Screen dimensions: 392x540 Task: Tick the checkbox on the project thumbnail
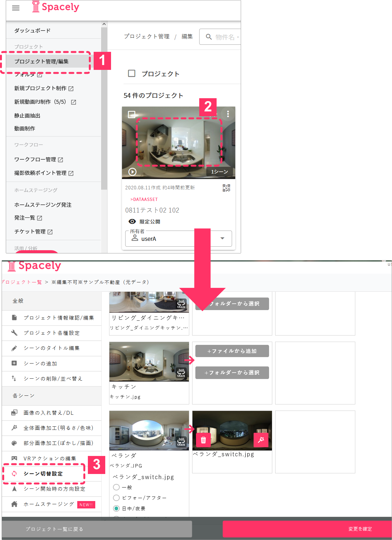132,114
